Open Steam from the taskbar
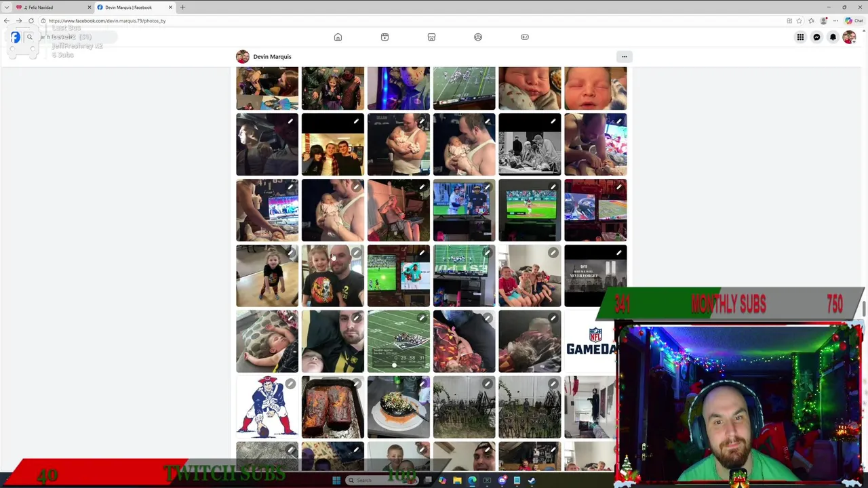This screenshot has width=868, height=488. pyautogui.click(x=532, y=481)
